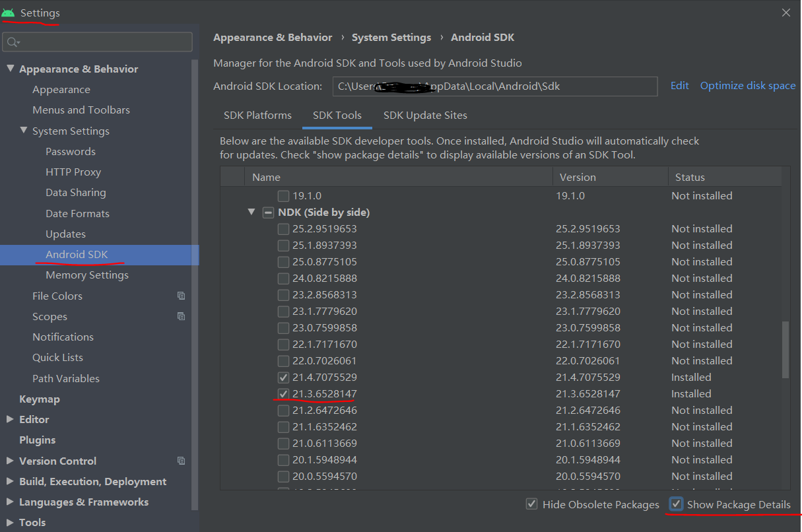This screenshot has height=532, width=802.
Task: Open Plugins settings
Action: pos(38,440)
